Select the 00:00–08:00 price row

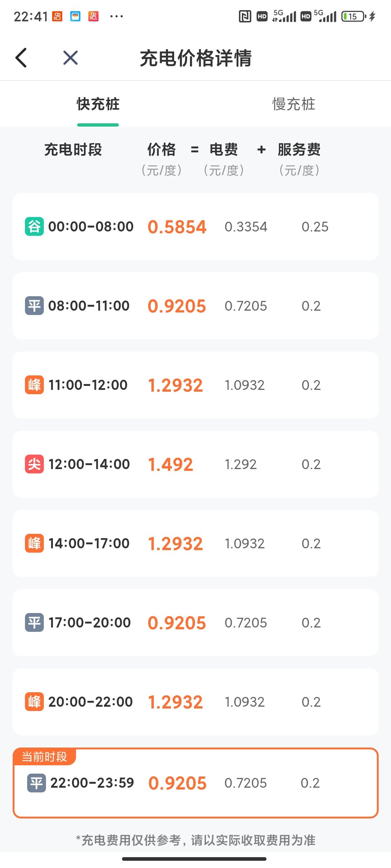coord(195,226)
